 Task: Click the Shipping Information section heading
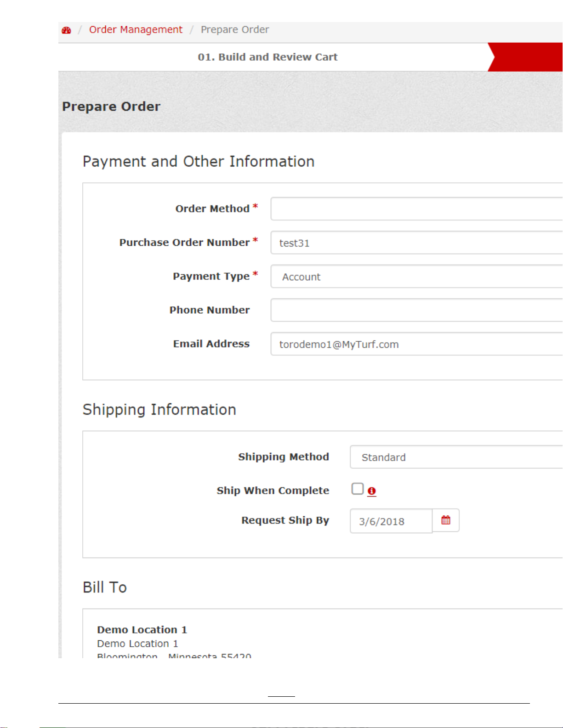[159, 409]
